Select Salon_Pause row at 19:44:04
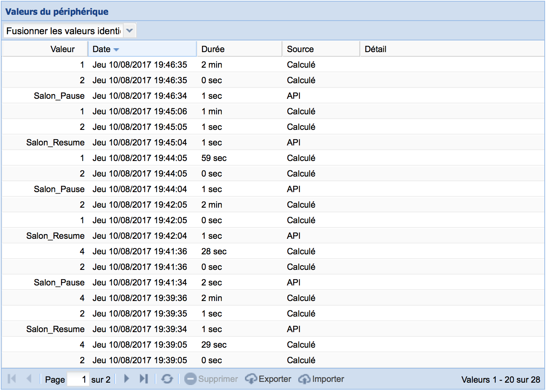 coord(273,189)
